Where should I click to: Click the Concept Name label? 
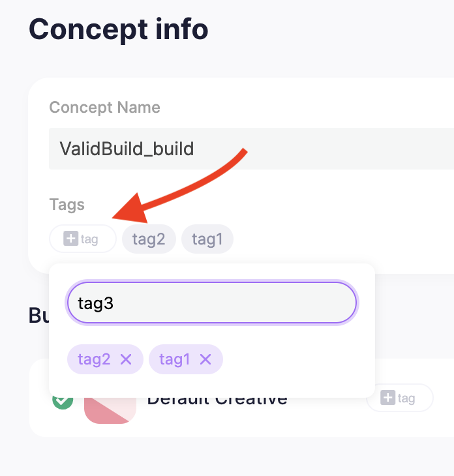coord(104,108)
